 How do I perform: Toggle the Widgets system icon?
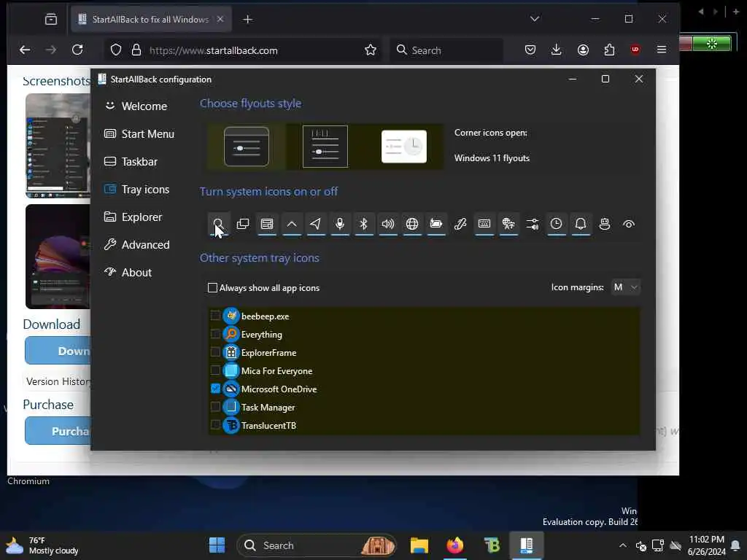click(267, 224)
